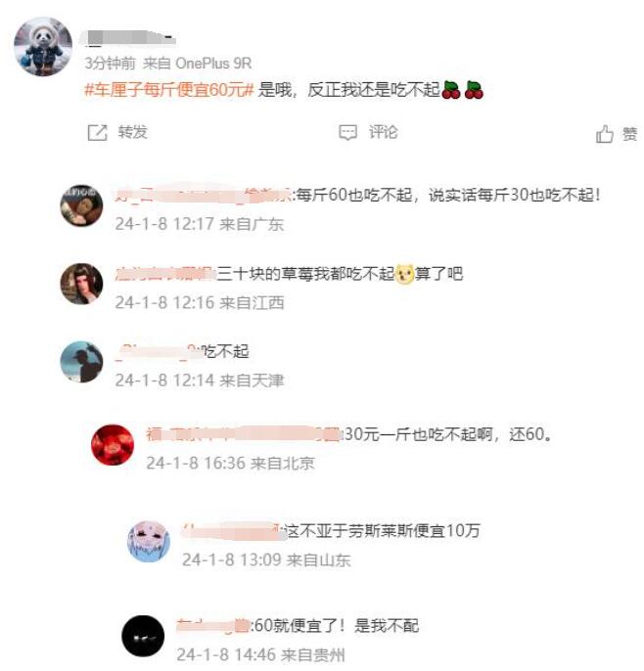Click username before 30元一斤也吃不起啊 comment

click(x=243, y=434)
